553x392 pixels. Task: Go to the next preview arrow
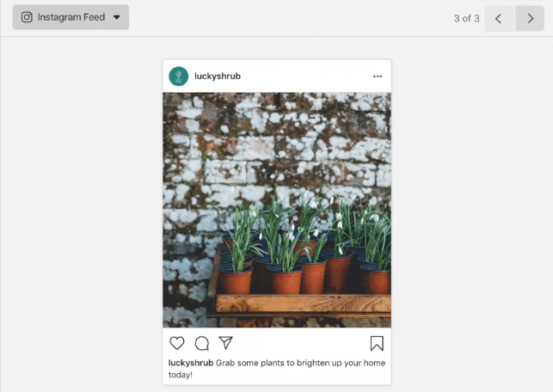pyautogui.click(x=530, y=18)
